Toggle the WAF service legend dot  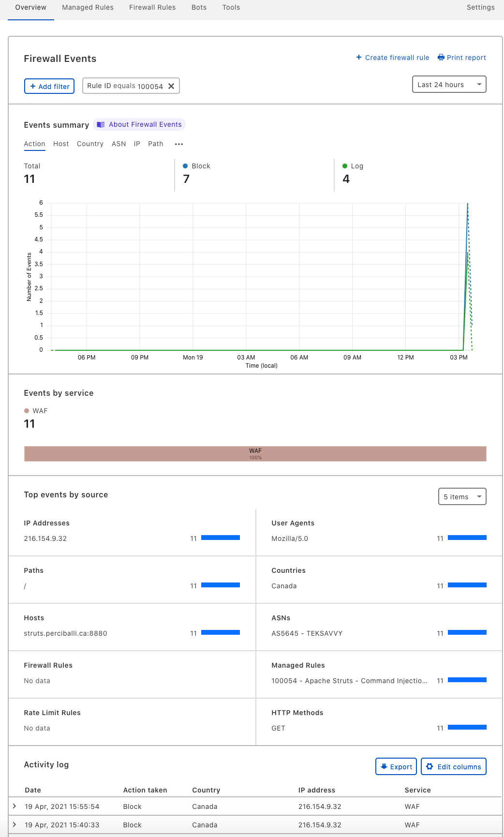point(27,411)
